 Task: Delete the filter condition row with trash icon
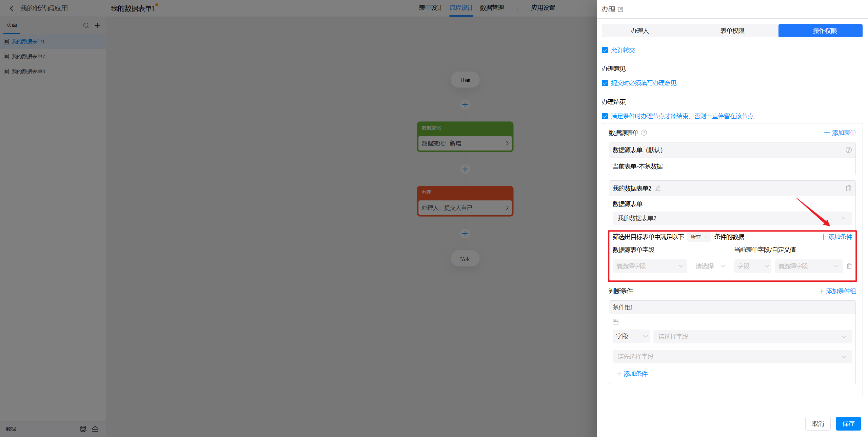849,266
